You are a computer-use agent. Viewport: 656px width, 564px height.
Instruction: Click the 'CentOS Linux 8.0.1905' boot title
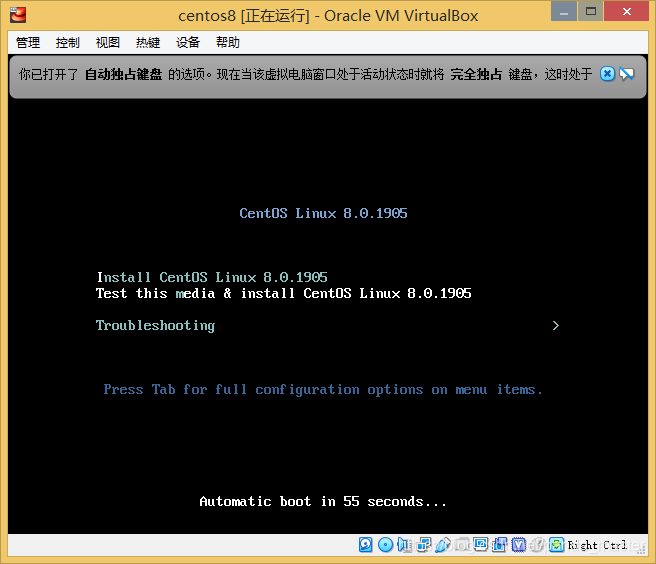coord(323,213)
